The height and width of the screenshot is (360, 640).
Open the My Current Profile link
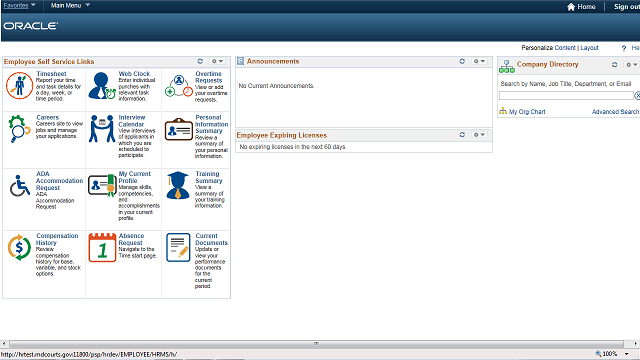click(x=134, y=177)
